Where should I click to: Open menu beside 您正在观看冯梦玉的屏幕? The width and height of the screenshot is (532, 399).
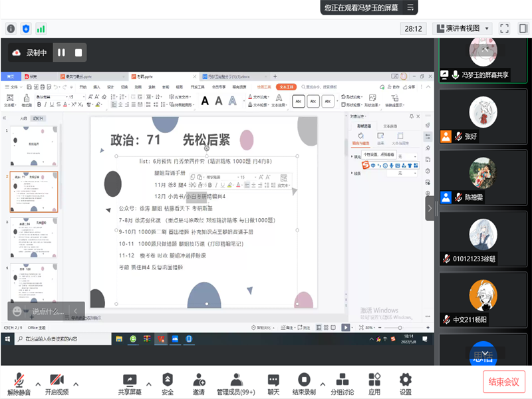click(x=410, y=7)
